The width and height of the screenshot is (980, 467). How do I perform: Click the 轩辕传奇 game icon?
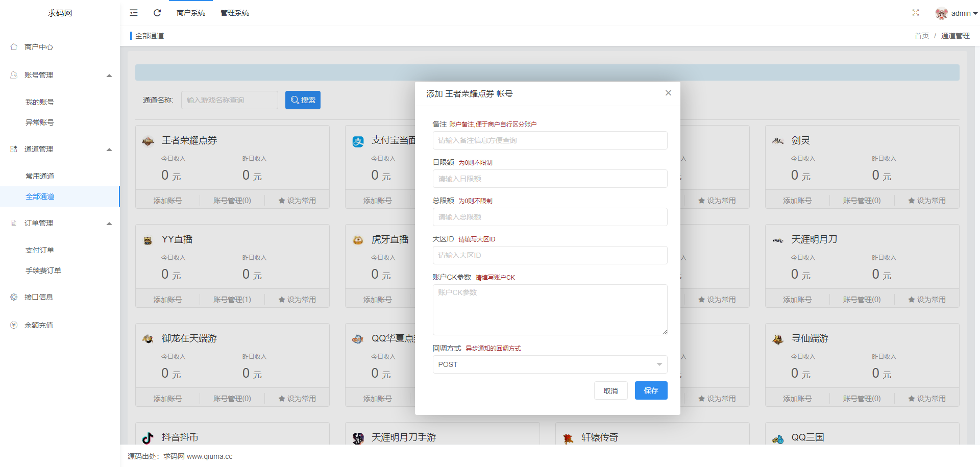coord(568,438)
